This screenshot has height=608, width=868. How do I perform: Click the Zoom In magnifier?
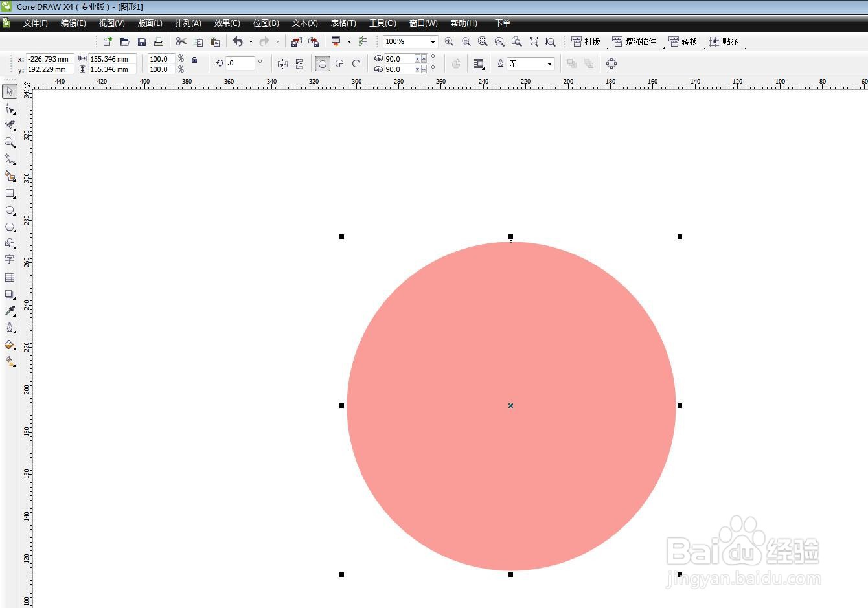pos(449,41)
